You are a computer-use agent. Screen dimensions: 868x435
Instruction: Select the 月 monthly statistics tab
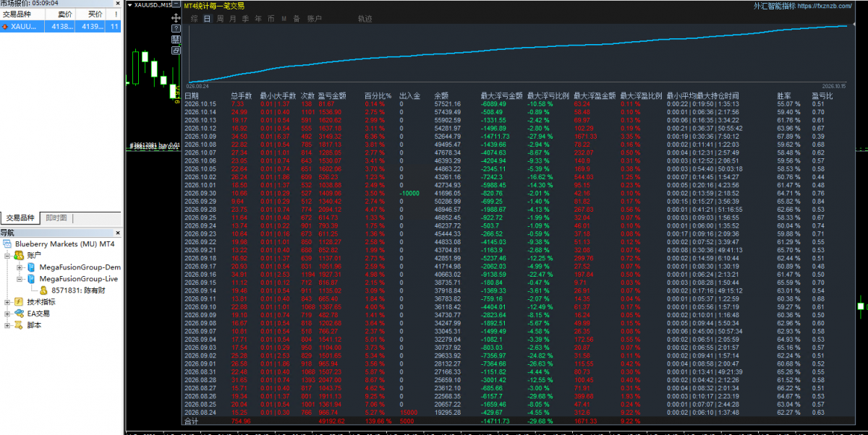tap(232, 18)
